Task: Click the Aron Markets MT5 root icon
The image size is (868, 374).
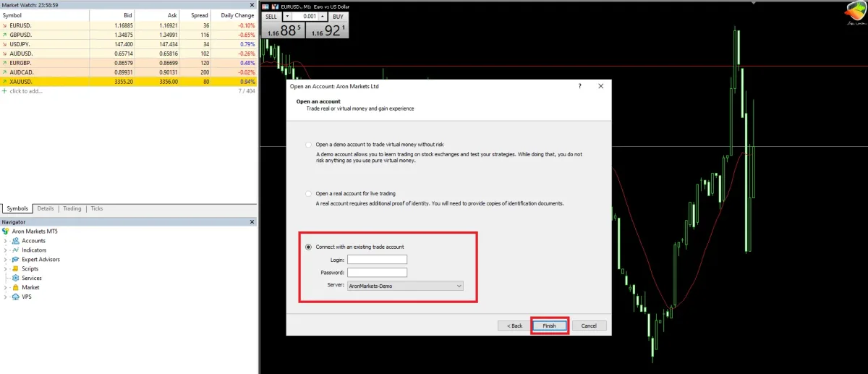Action: point(6,231)
